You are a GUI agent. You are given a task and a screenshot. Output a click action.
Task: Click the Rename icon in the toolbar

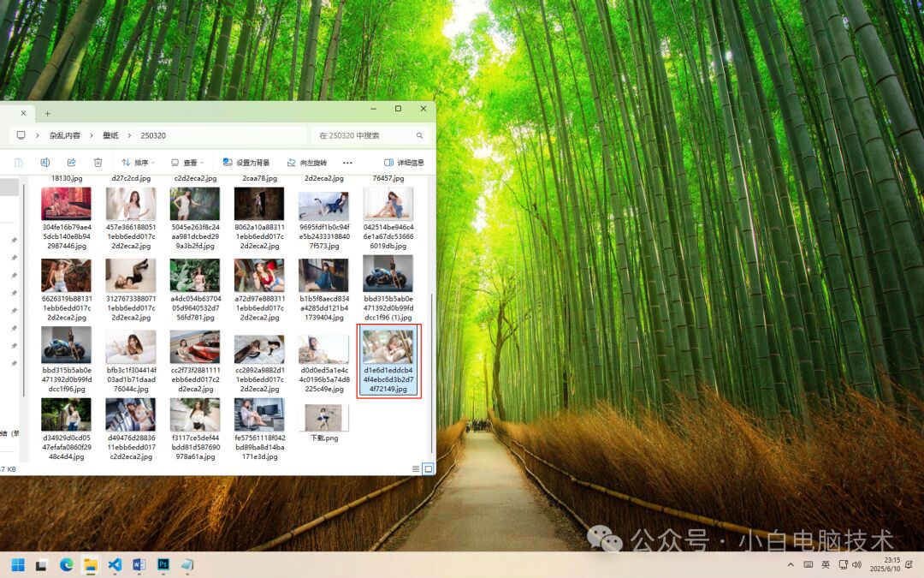[x=44, y=162]
